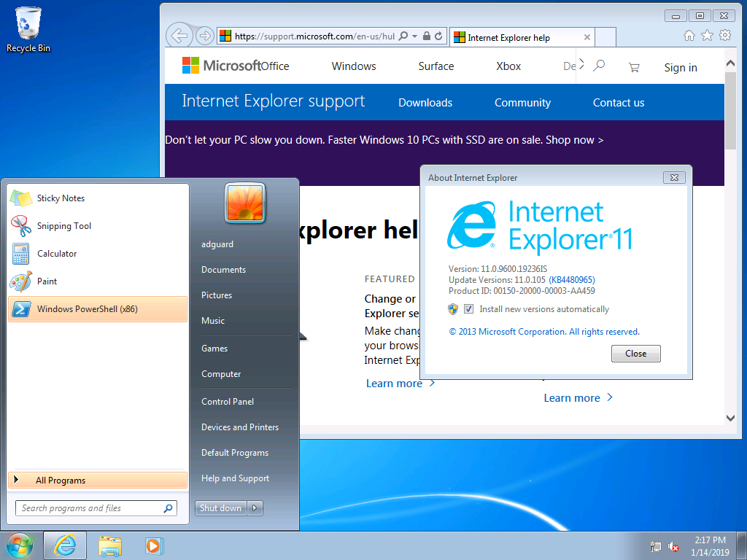Open the Office navigation link
The width and height of the screenshot is (747, 560).
coord(275,66)
